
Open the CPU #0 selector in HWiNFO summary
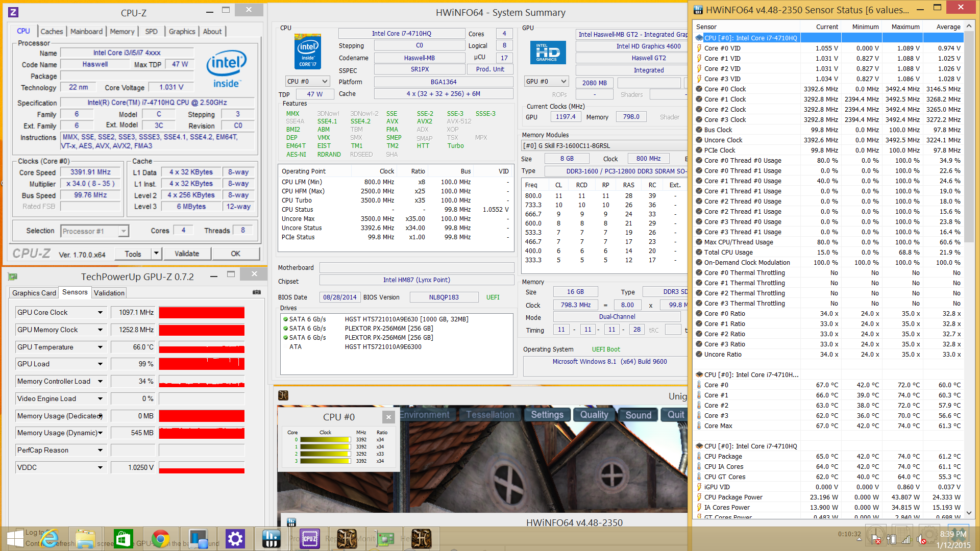coord(307,81)
